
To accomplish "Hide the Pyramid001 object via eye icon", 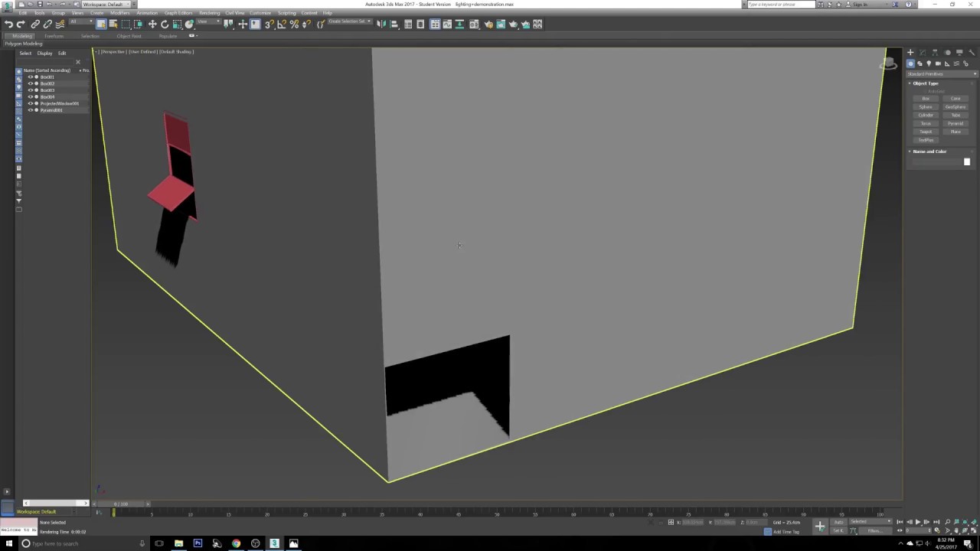I will (31, 110).
